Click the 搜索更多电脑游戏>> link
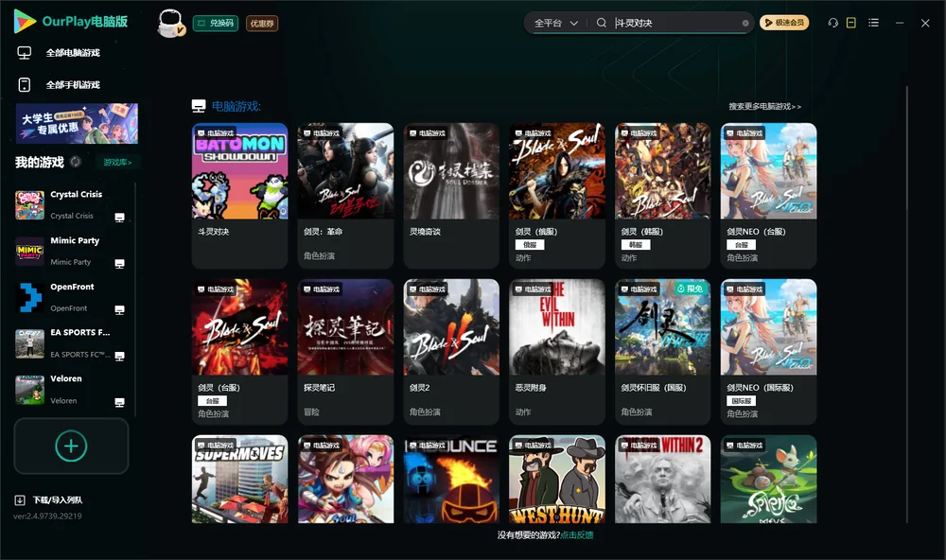This screenshot has width=946, height=560. point(765,107)
